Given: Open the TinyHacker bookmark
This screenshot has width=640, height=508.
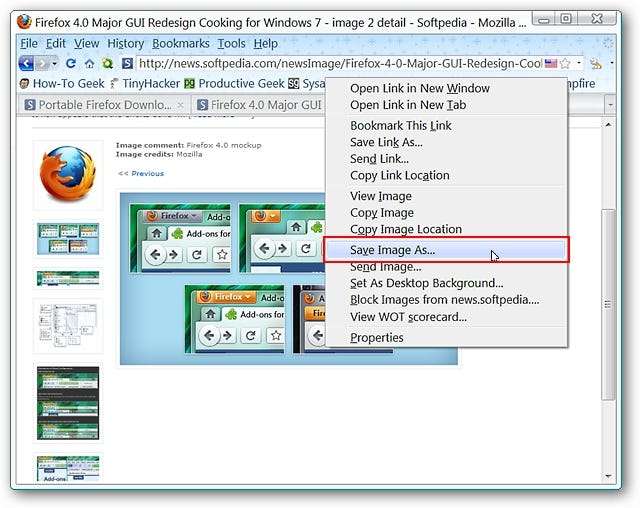Looking at the screenshot, I should [x=145, y=84].
